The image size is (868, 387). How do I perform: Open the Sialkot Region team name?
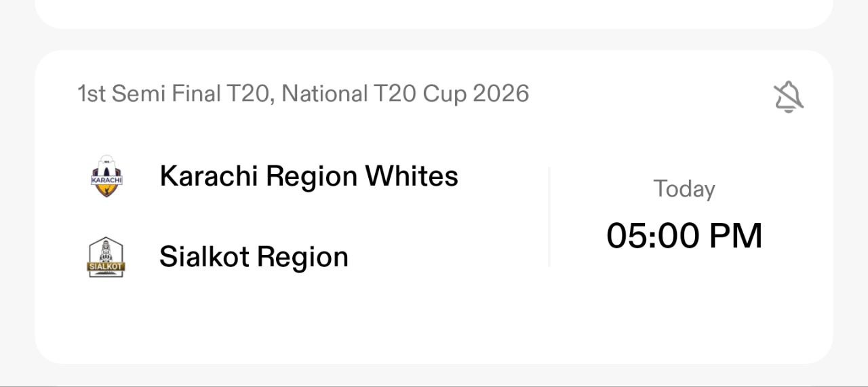tap(254, 257)
